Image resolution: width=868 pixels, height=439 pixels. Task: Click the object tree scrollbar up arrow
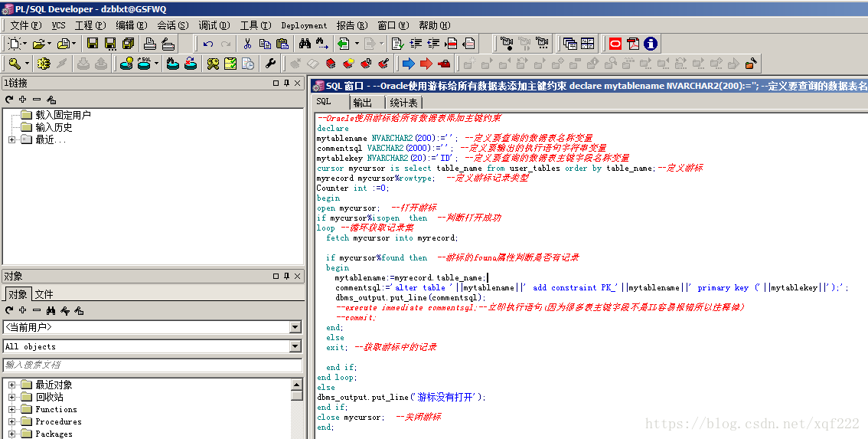(x=297, y=384)
